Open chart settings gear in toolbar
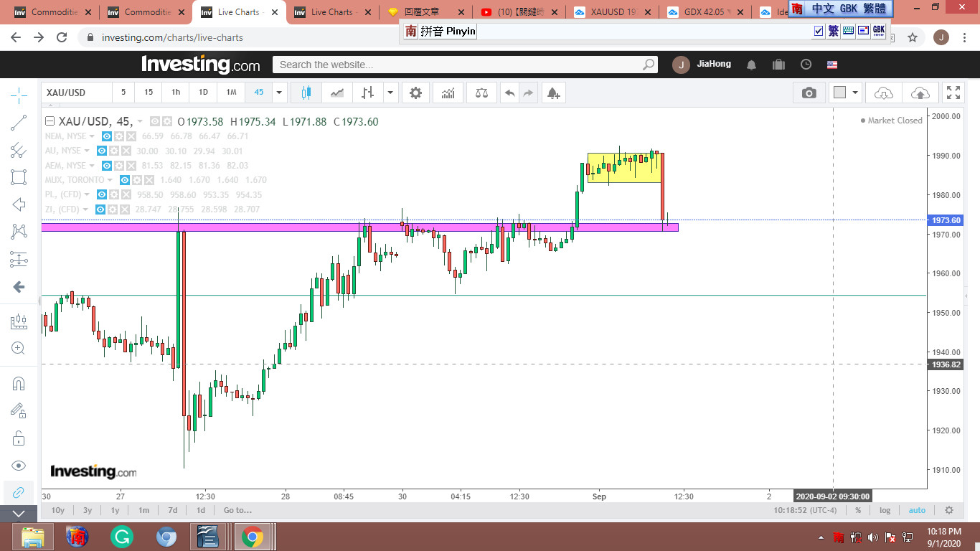This screenshot has height=551, width=980. (x=415, y=93)
